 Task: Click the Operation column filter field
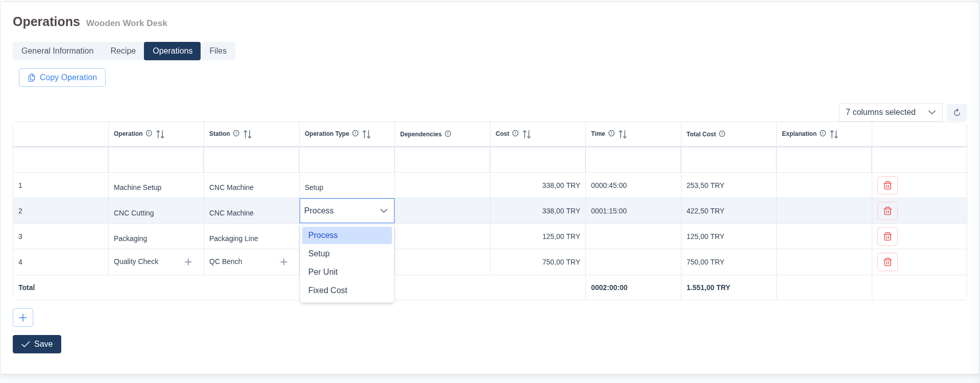[156, 160]
